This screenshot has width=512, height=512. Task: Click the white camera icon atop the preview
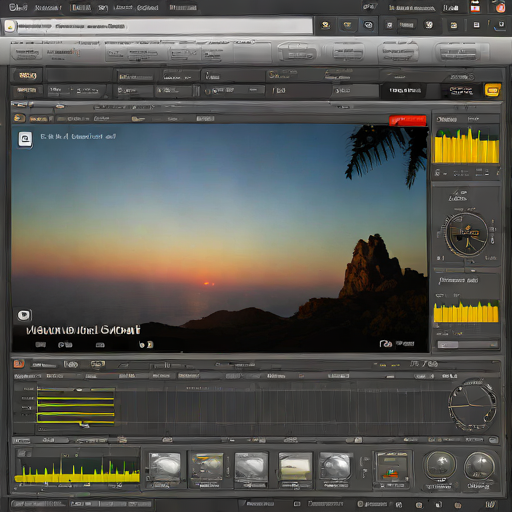click(25, 139)
